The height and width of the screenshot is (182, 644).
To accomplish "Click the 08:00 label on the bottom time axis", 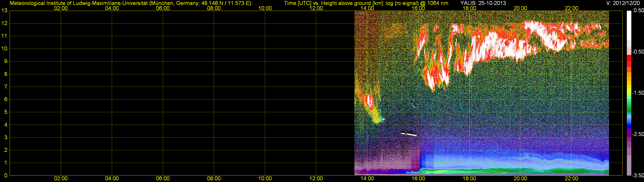I will [214, 179].
